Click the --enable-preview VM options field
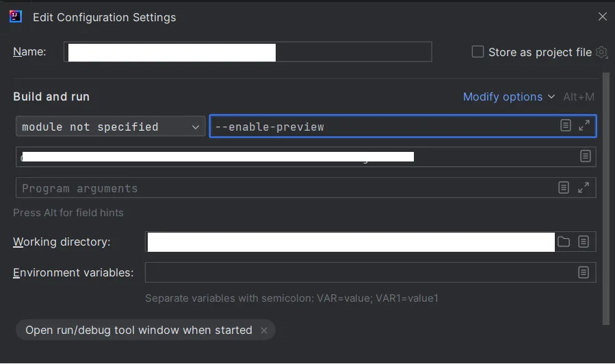 pyautogui.click(x=383, y=127)
